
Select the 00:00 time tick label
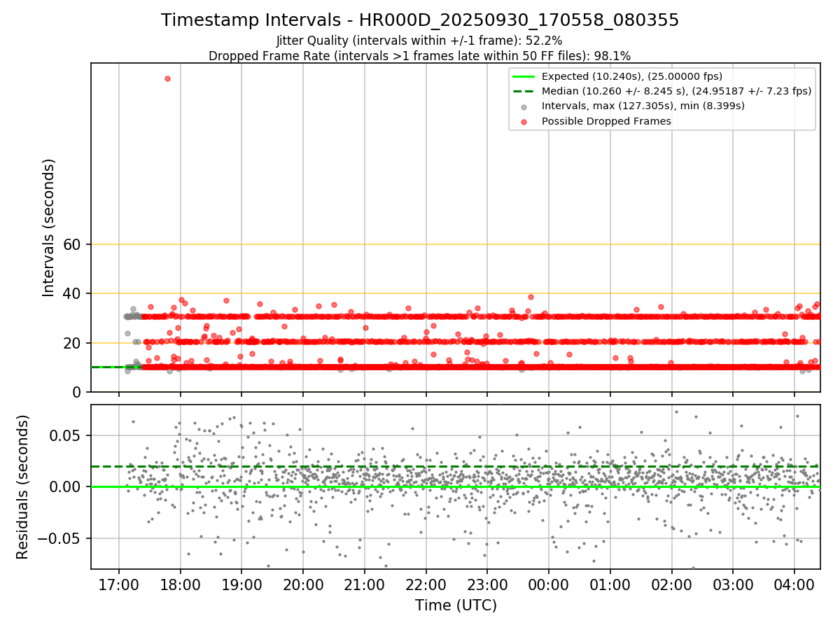click(x=549, y=584)
